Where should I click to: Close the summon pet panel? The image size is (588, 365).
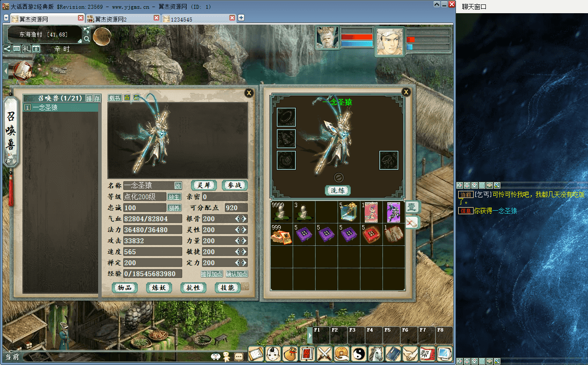coord(249,92)
